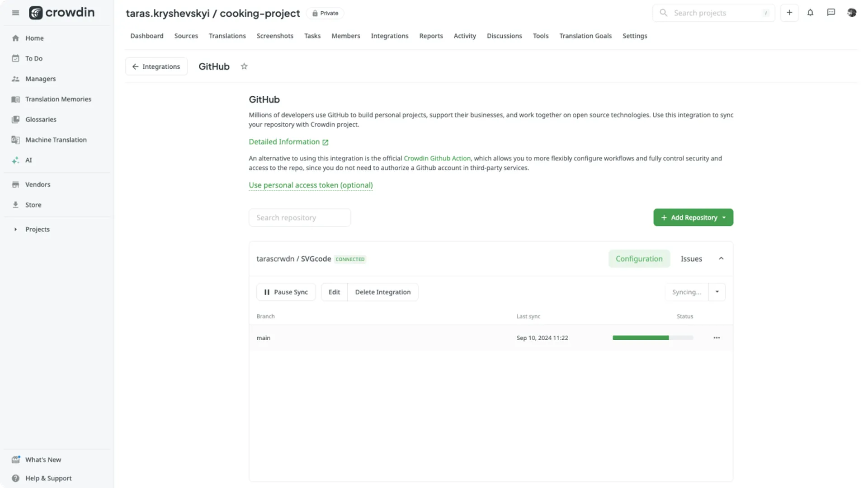The height and width of the screenshot is (488, 868).
Task: Open messages icon
Action: coord(831,13)
